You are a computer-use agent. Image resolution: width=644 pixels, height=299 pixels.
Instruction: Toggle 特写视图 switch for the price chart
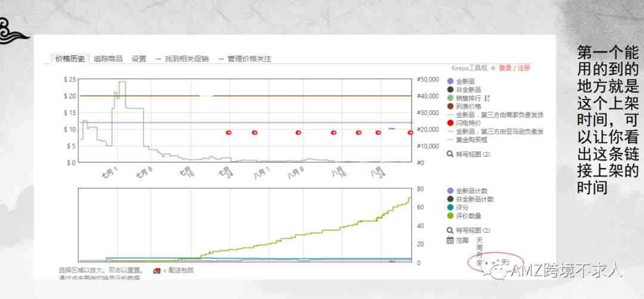[x=487, y=154]
